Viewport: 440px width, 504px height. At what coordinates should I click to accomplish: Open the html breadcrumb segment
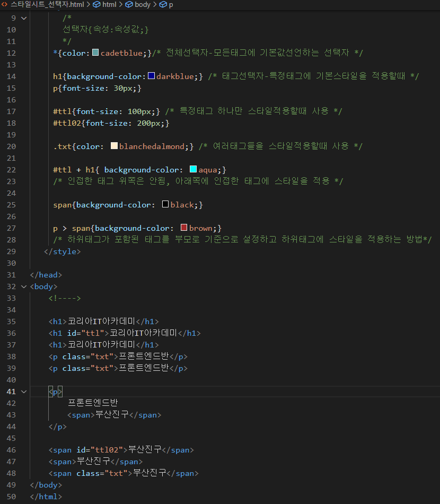[109, 4]
